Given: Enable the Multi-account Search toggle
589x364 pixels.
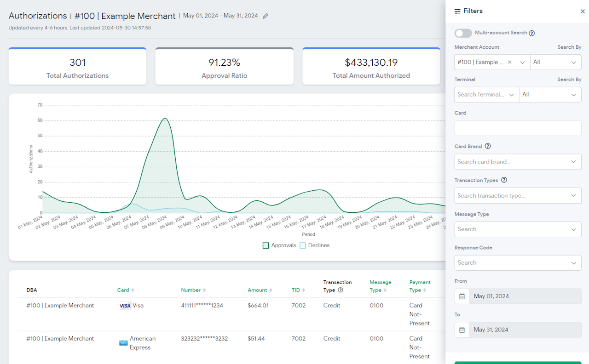Looking at the screenshot, I should click(x=463, y=33).
